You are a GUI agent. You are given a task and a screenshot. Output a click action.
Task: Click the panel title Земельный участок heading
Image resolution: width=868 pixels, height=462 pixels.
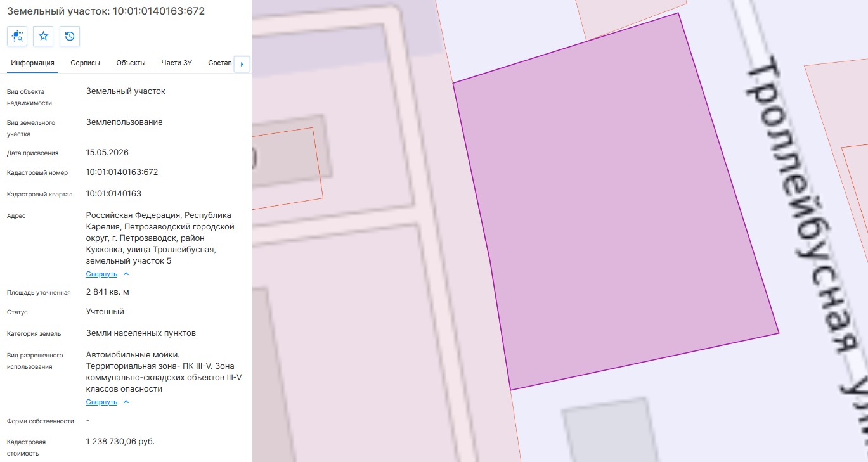(x=106, y=11)
